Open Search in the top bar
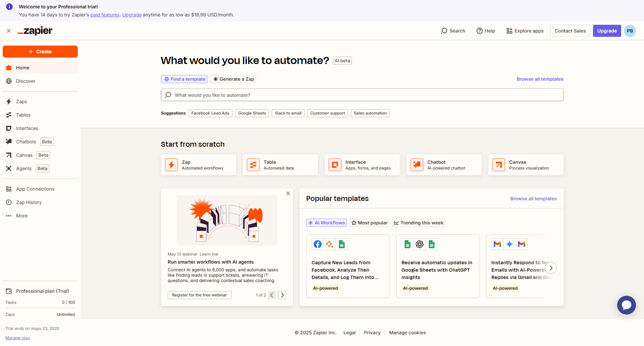Image resolution: width=644 pixels, height=346 pixels. (453, 31)
